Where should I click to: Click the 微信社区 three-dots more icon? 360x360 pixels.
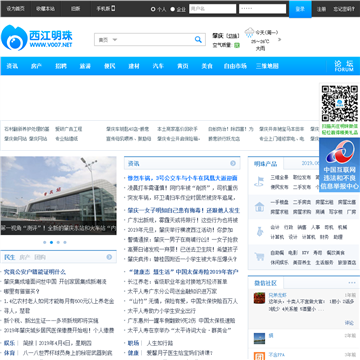coord(352,283)
